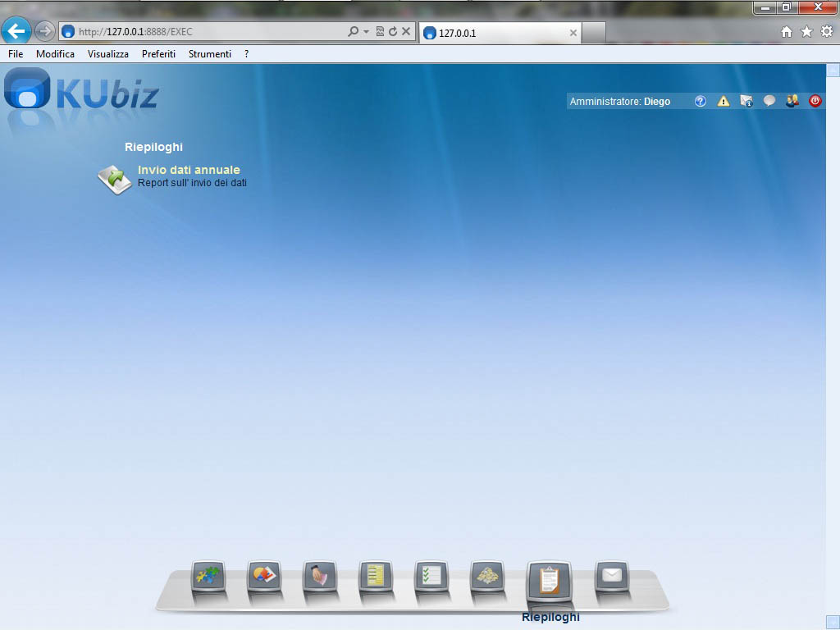Open the envelope mail dock icon
840x630 pixels.
coord(611,576)
